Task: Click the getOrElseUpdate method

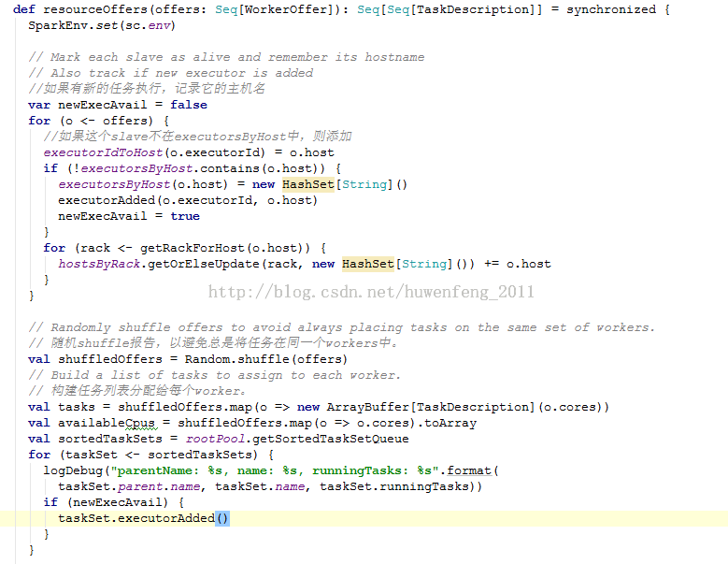Action: point(204,264)
